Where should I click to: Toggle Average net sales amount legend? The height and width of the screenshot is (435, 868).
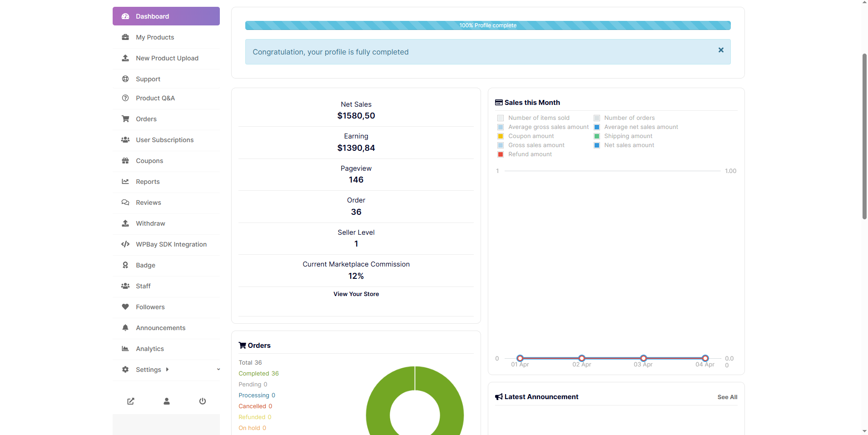point(636,127)
